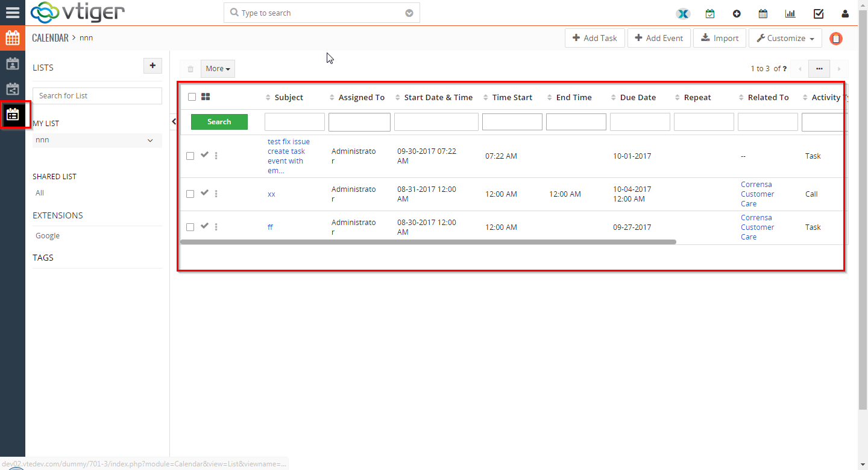
Task: Check the 'ff' row checkbox
Action: click(x=190, y=227)
